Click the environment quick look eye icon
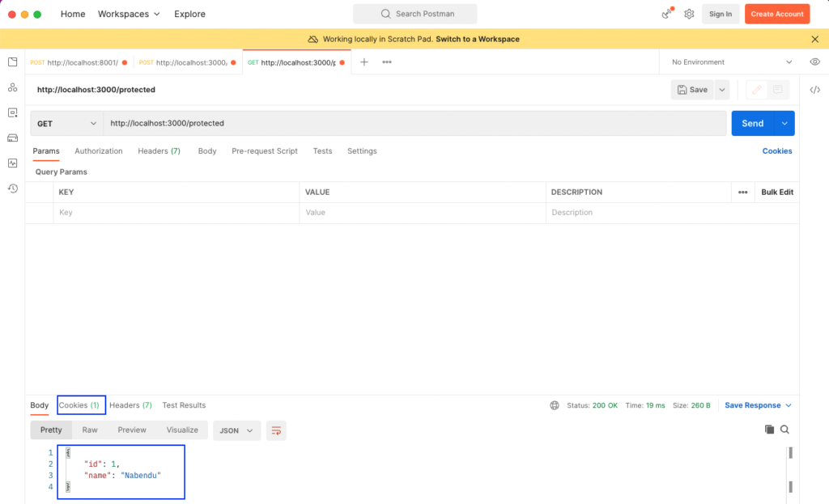 coord(814,61)
